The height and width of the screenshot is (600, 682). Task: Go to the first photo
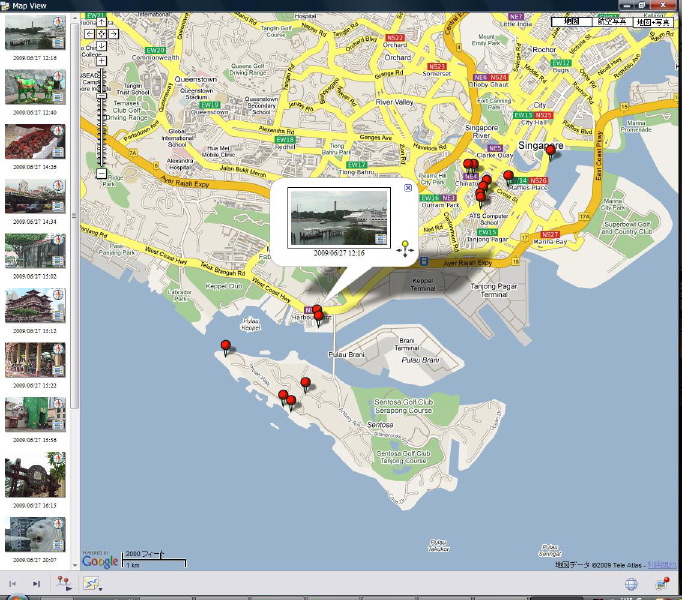click(13, 584)
